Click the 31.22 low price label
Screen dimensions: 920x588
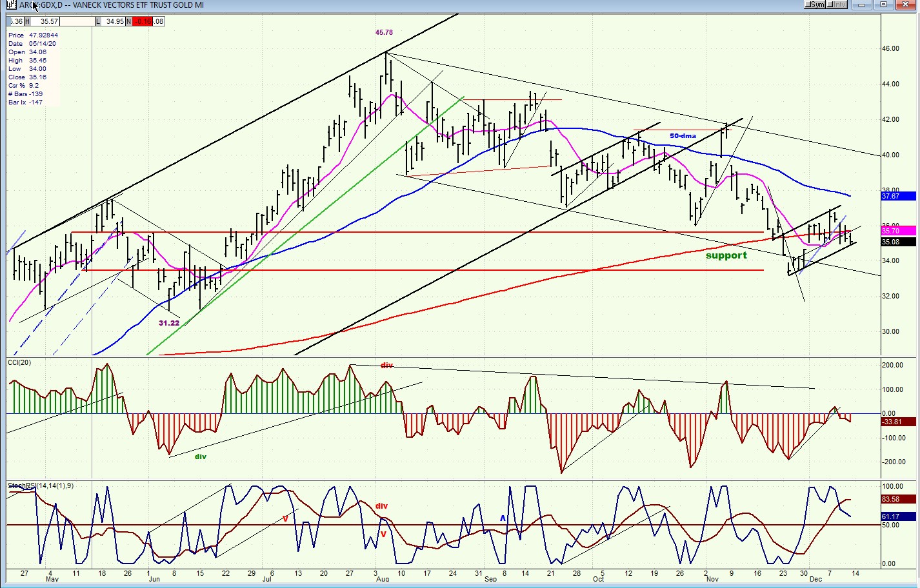169,323
